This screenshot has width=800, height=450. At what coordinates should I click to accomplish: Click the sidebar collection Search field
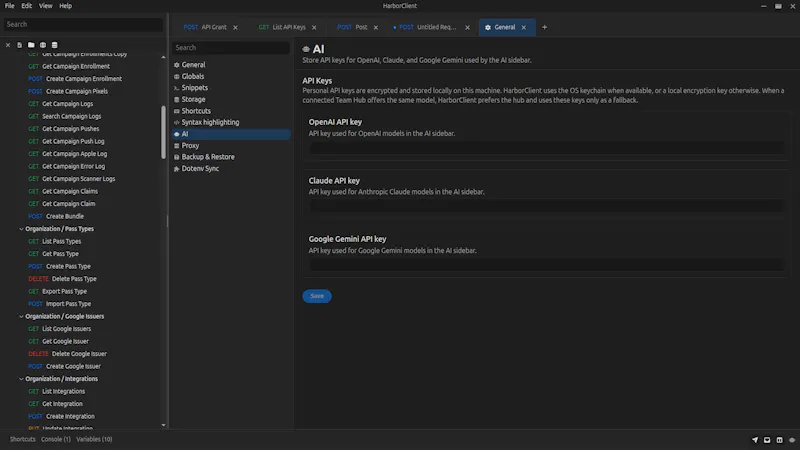coord(83,24)
